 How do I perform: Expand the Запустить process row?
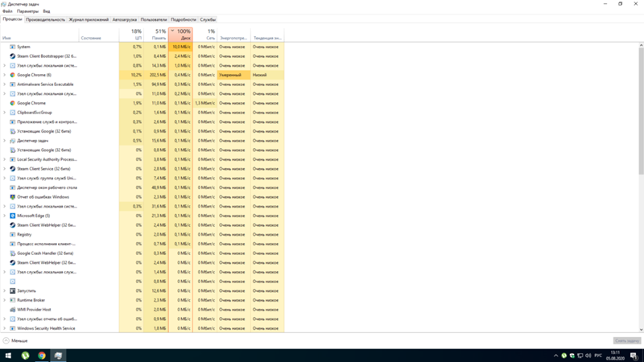(x=5, y=291)
